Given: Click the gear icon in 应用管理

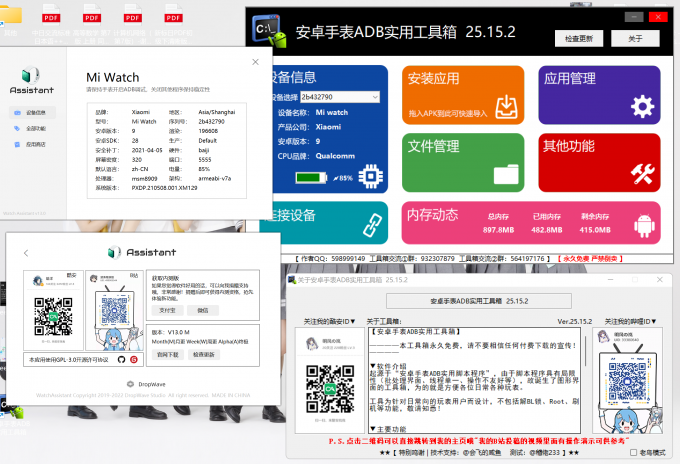Looking at the screenshot, I should click(642, 106).
